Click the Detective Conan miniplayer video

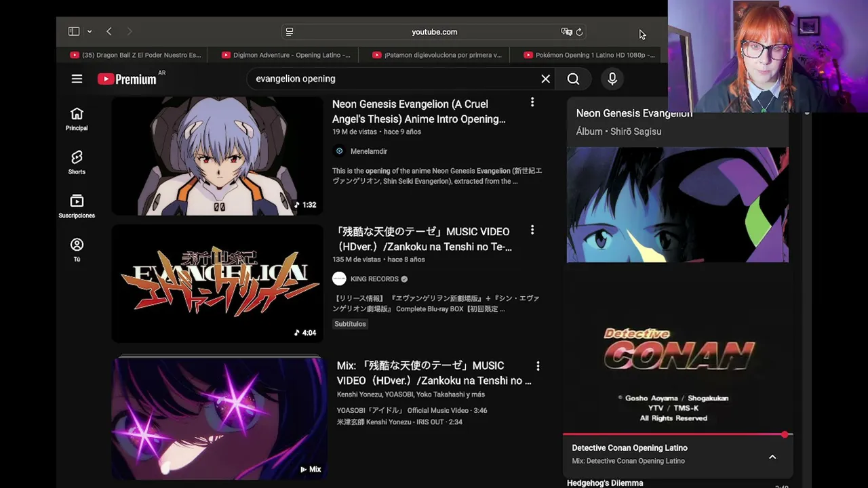[x=677, y=369]
